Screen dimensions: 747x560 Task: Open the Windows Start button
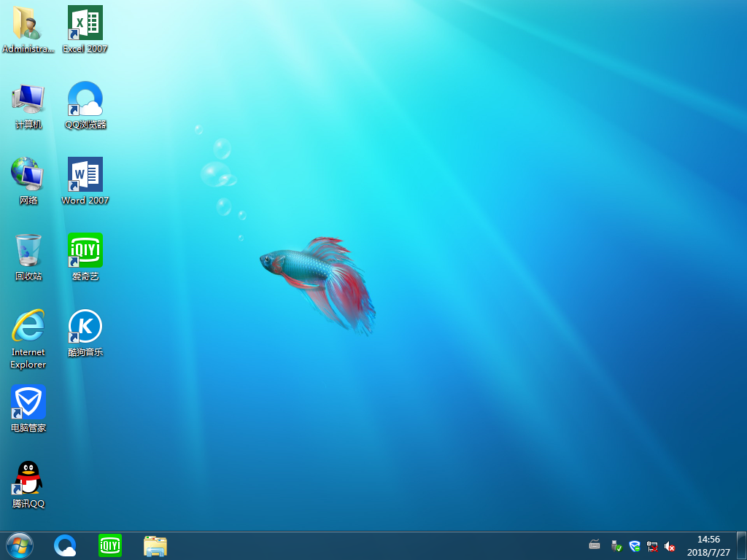[x=20, y=545]
